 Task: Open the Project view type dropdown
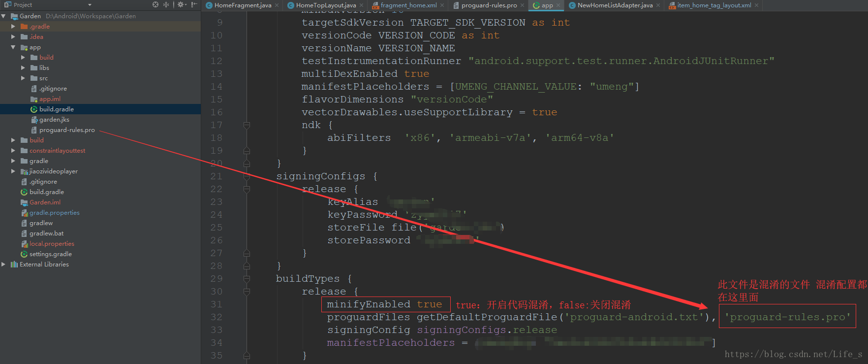tap(90, 5)
